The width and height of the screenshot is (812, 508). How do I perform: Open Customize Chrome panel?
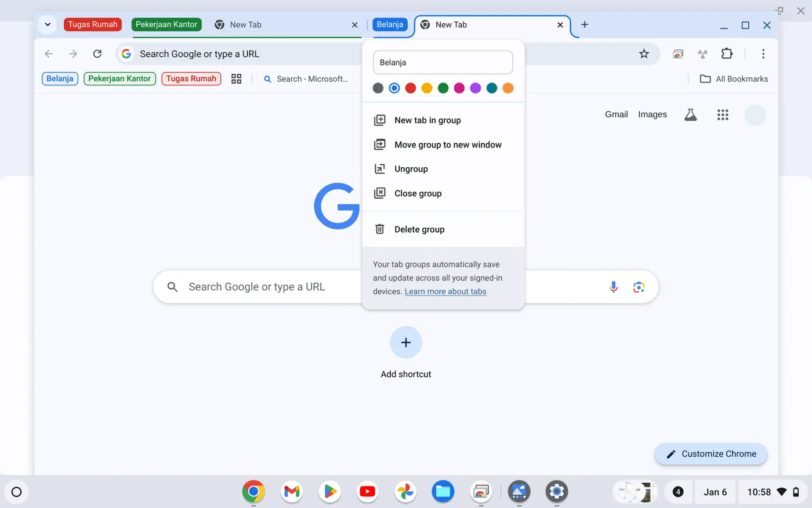(711, 454)
